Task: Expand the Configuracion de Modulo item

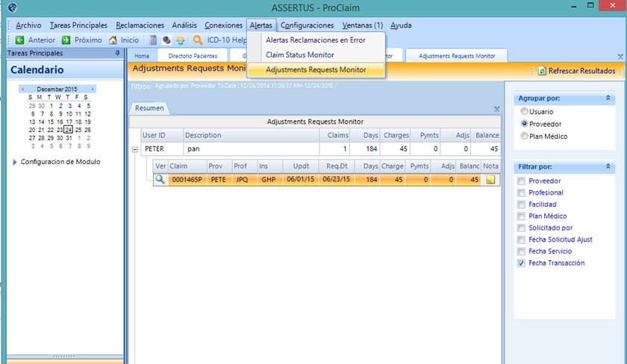Action: coord(14,162)
